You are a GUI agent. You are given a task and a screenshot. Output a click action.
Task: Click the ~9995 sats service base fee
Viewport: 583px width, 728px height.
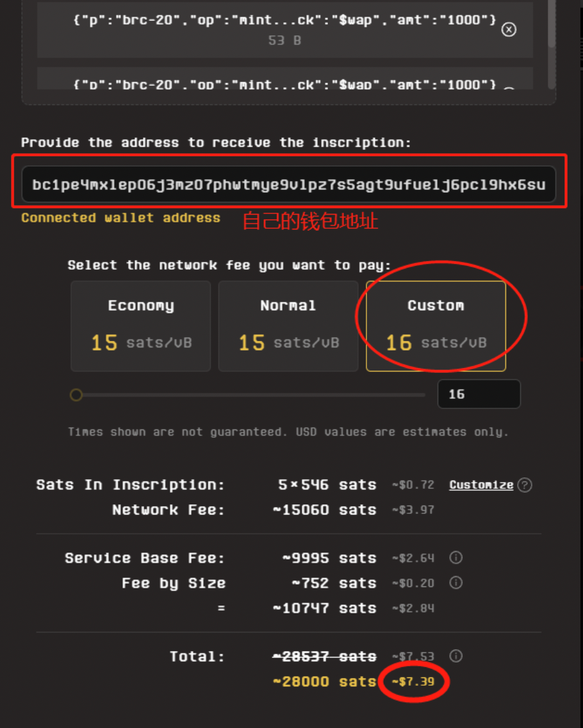[x=329, y=558]
